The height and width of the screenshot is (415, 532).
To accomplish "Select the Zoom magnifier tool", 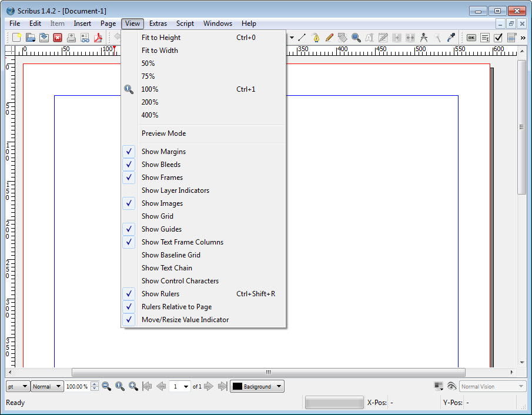I will tap(356, 37).
